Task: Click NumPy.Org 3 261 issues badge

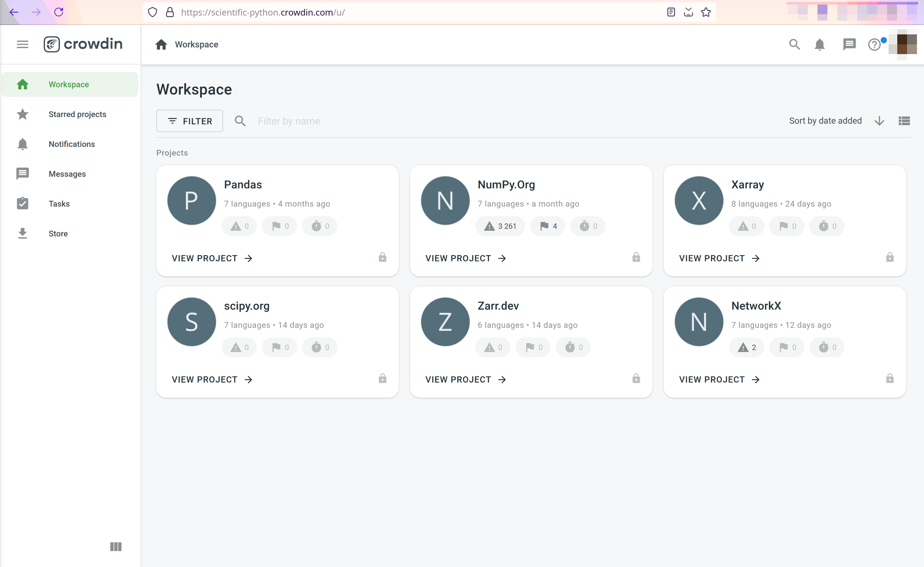Action: [x=500, y=226]
